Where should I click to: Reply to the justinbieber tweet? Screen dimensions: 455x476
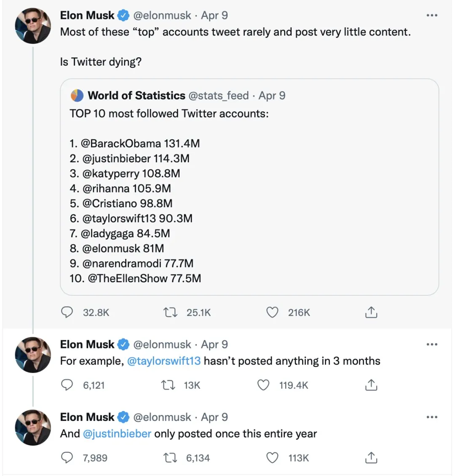pyautogui.click(x=67, y=457)
